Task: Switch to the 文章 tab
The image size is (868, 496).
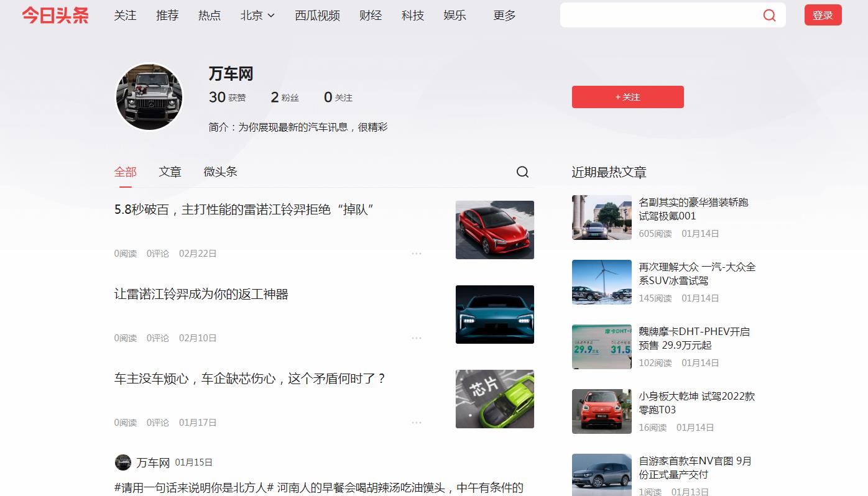Action: (170, 172)
